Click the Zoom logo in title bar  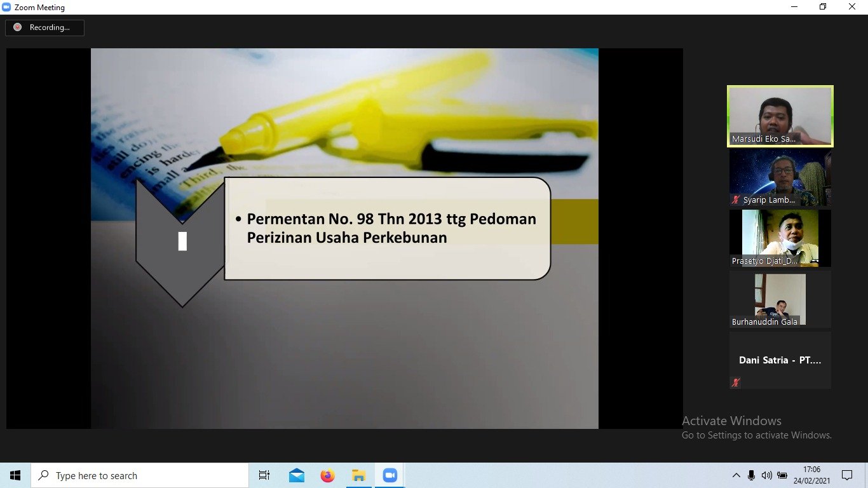[x=7, y=7]
